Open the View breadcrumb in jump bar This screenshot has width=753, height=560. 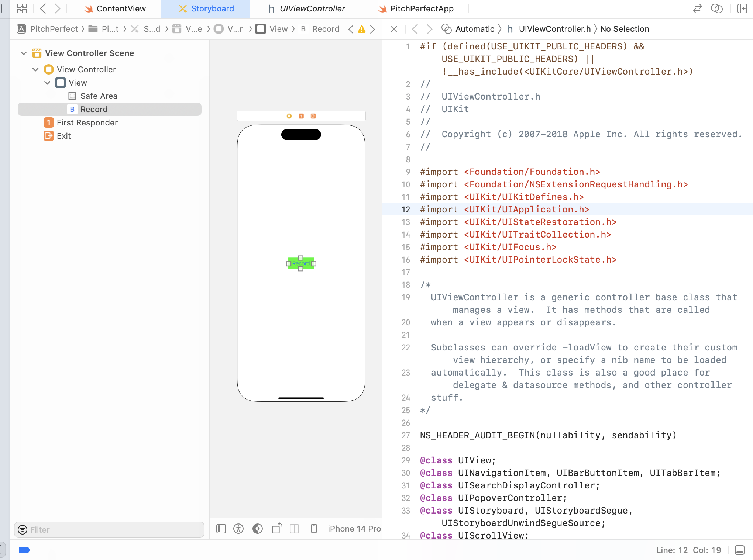272,29
